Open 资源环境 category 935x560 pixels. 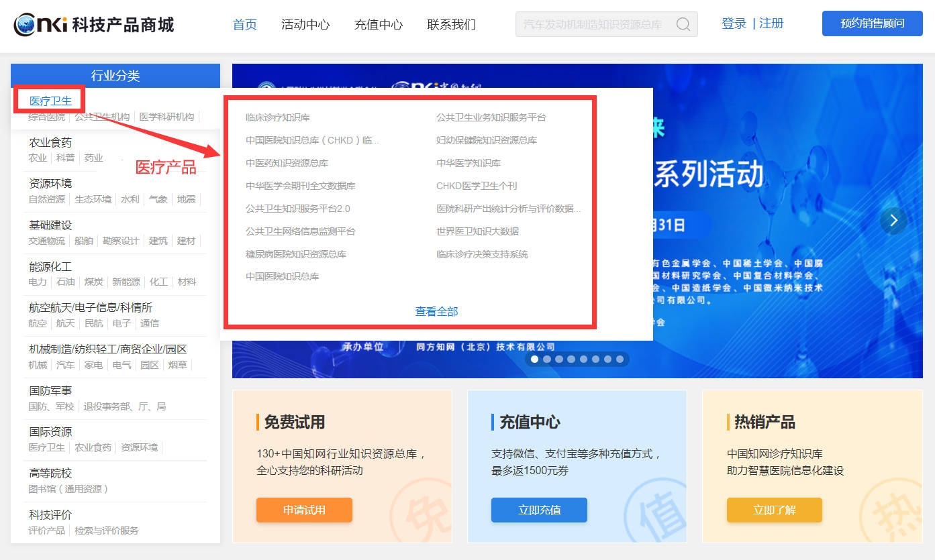click(50, 184)
